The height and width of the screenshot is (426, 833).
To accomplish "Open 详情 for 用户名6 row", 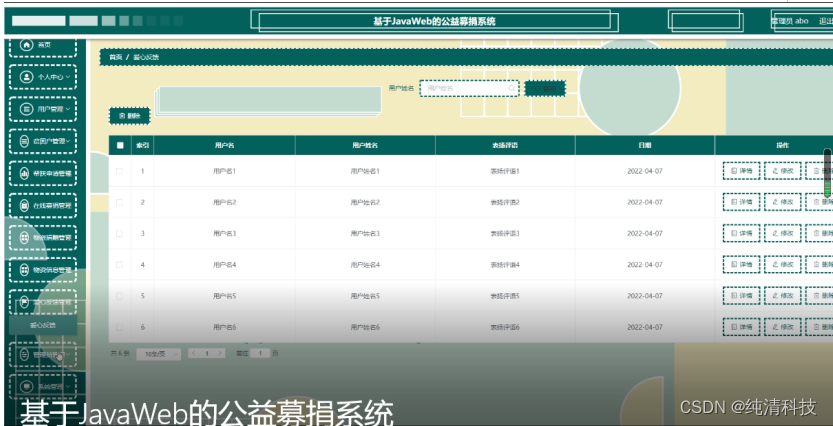I will tap(742, 327).
